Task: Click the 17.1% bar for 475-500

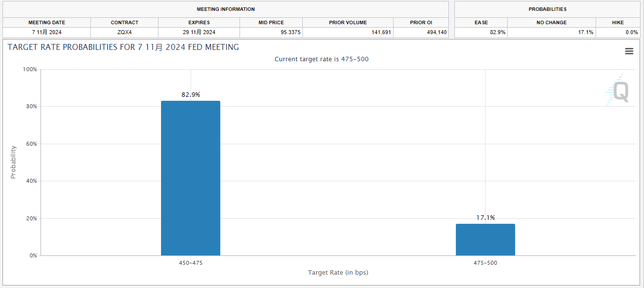Action: (x=485, y=240)
